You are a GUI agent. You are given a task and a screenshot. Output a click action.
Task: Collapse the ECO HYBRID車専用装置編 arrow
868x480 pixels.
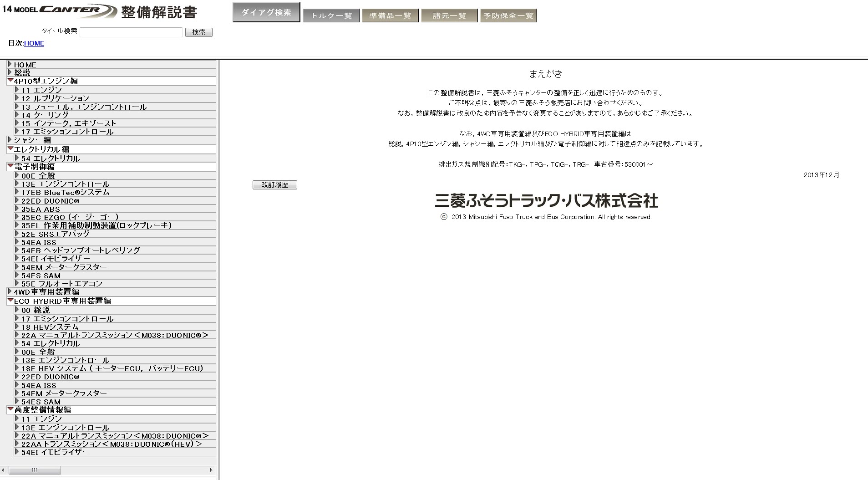click(10, 301)
